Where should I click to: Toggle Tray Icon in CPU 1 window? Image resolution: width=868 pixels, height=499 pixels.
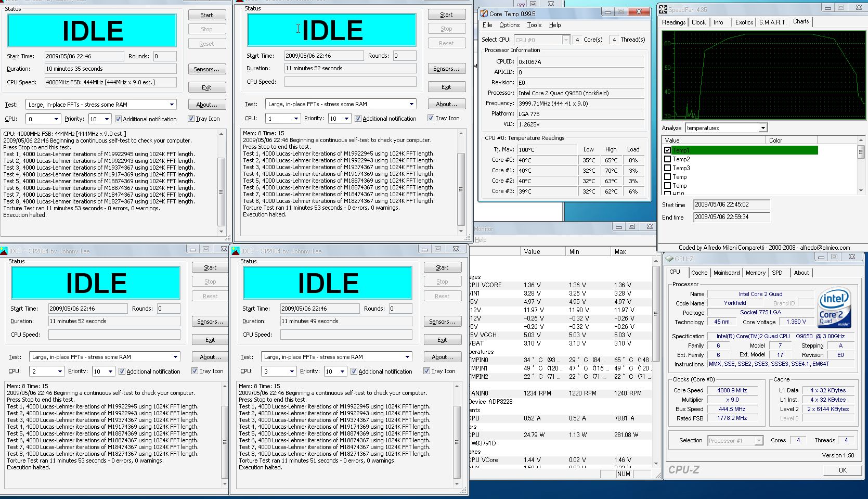431,118
